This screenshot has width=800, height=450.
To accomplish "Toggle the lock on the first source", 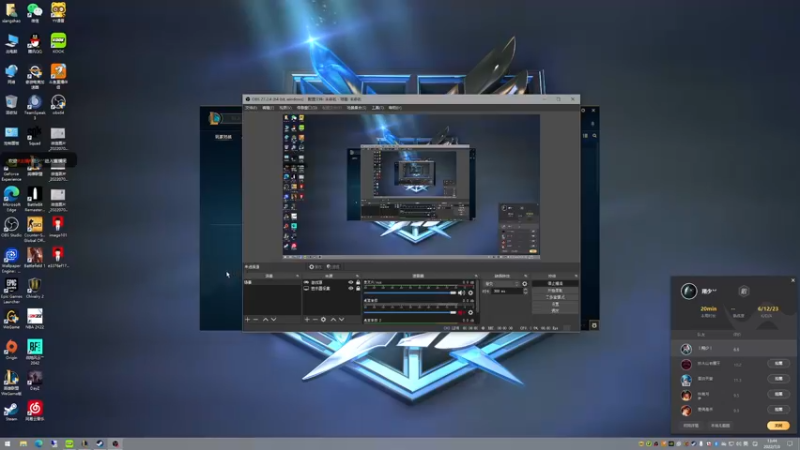I will 358,282.
